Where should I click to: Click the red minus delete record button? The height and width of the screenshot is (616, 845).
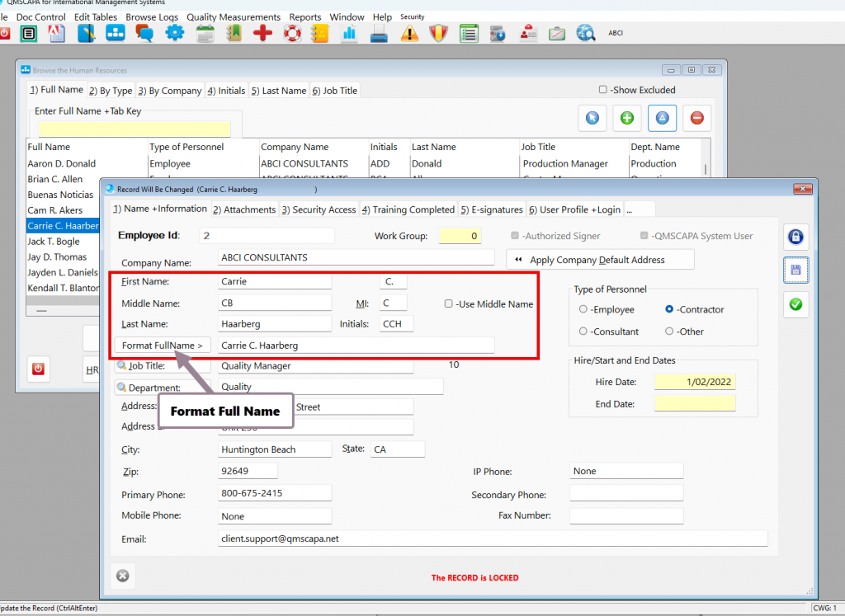(x=696, y=118)
